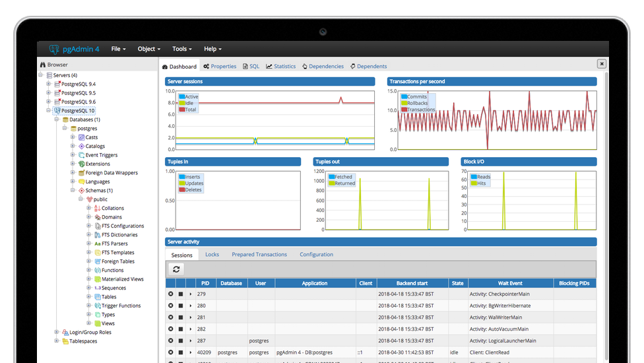Click the Foreign Data Wrappers icon

[x=81, y=173]
